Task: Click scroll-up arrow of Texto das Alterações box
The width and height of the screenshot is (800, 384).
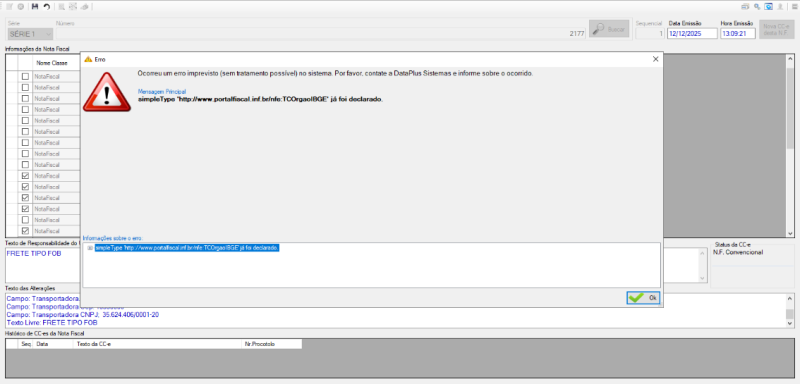Action: point(790,298)
